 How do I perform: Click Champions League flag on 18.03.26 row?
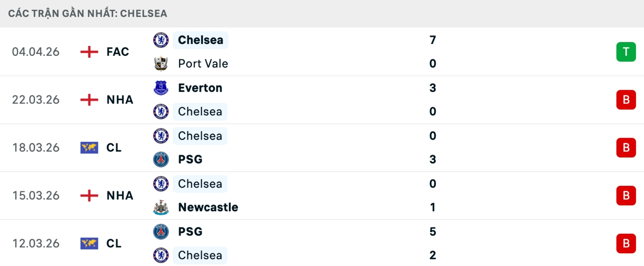89,148
